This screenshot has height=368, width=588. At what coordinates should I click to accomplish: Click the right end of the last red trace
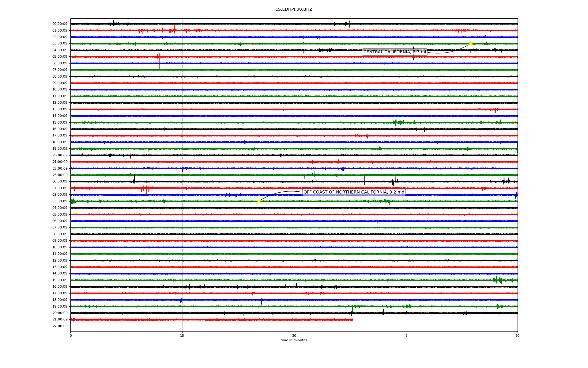[352, 320]
